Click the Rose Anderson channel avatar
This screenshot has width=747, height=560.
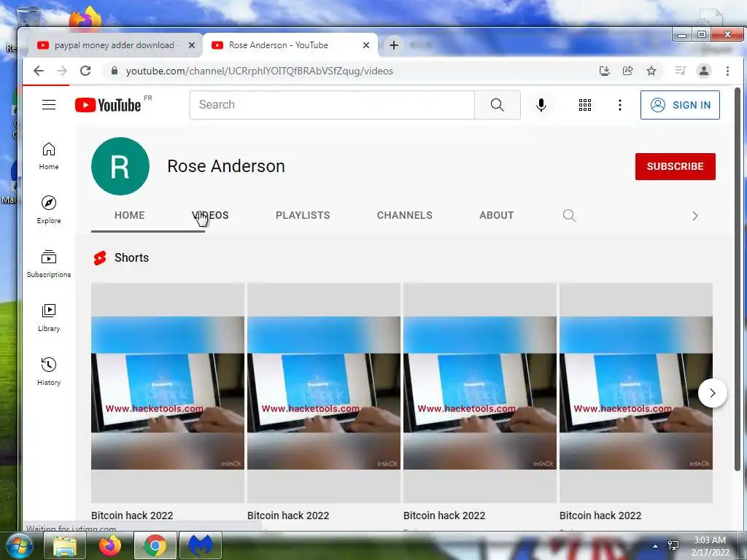point(120,166)
